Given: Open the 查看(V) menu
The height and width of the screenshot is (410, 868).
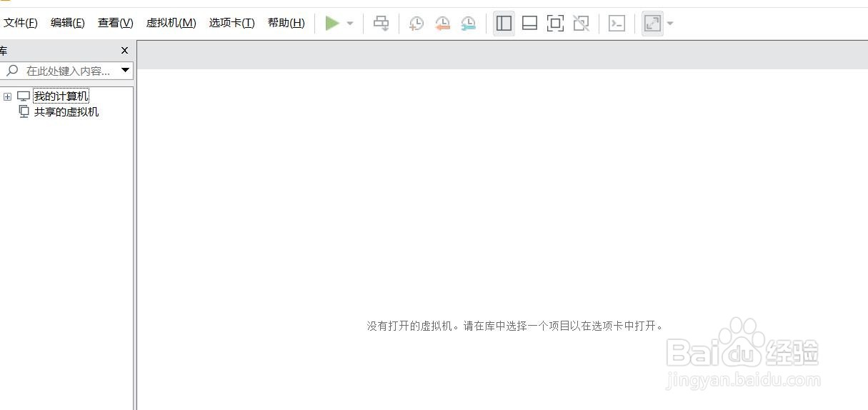Looking at the screenshot, I should [x=116, y=23].
